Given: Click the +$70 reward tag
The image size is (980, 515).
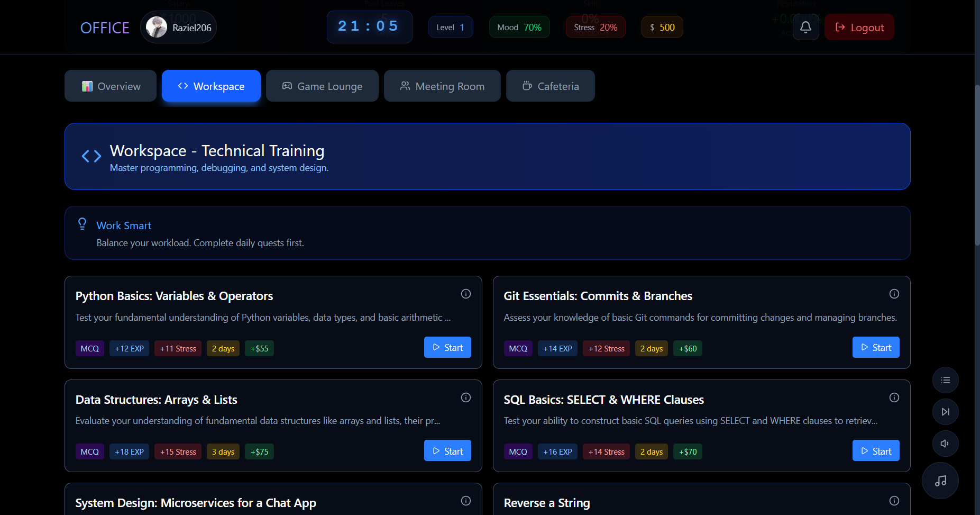Looking at the screenshot, I should click(688, 451).
